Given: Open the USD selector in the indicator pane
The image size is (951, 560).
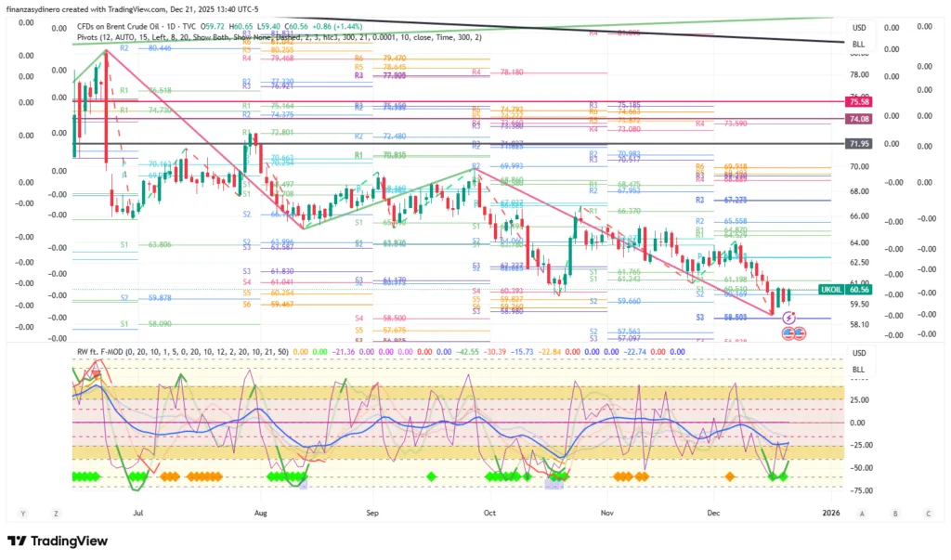Looking at the screenshot, I should pos(858,353).
